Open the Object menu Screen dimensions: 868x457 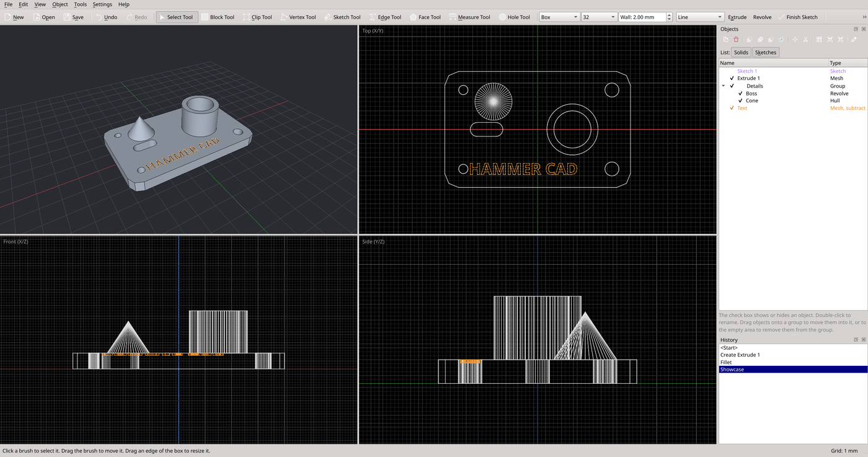point(60,4)
